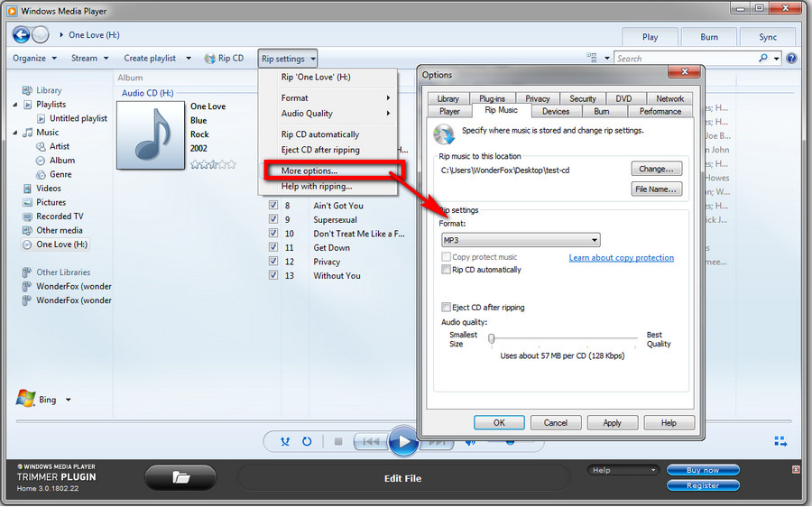Image resolution: width=812 pixels, height=507 pixels.
Task: Expand the Create playlist dropdown arrow
Action: pos(189,58)
